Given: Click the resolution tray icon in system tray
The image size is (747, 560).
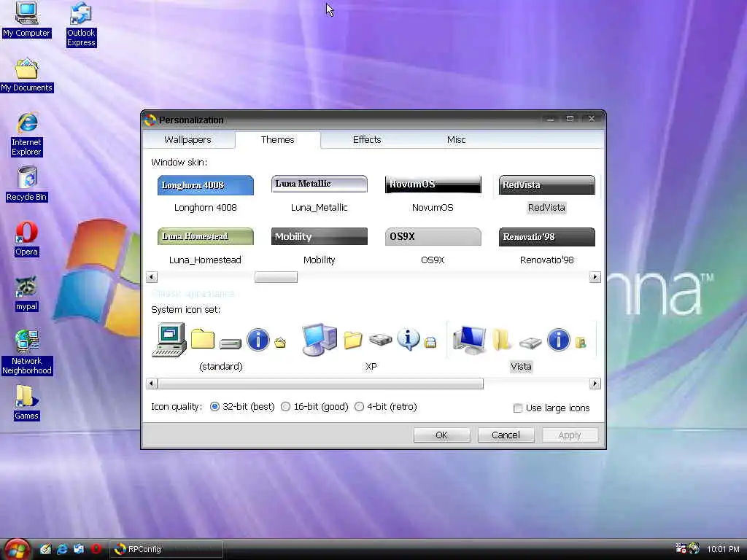Looking at the screenshot, I should tap(681, 548).
